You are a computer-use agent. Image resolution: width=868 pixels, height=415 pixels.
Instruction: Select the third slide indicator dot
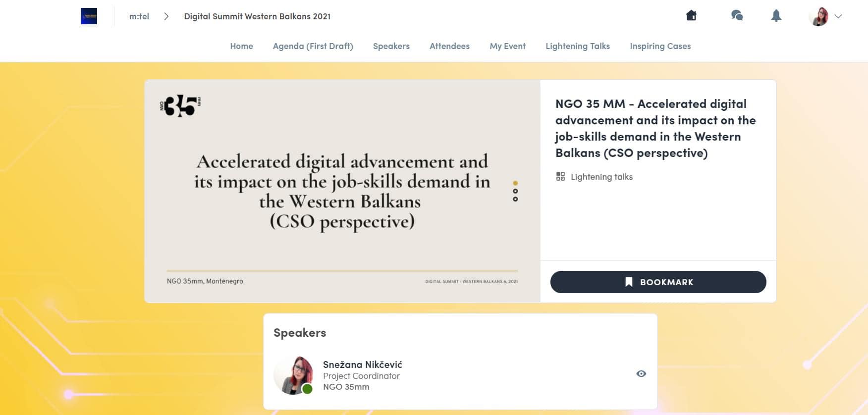tap(515, 199)
